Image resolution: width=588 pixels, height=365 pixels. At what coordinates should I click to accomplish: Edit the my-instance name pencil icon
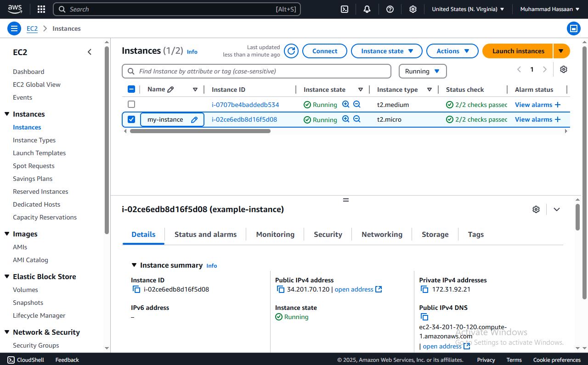194,119
